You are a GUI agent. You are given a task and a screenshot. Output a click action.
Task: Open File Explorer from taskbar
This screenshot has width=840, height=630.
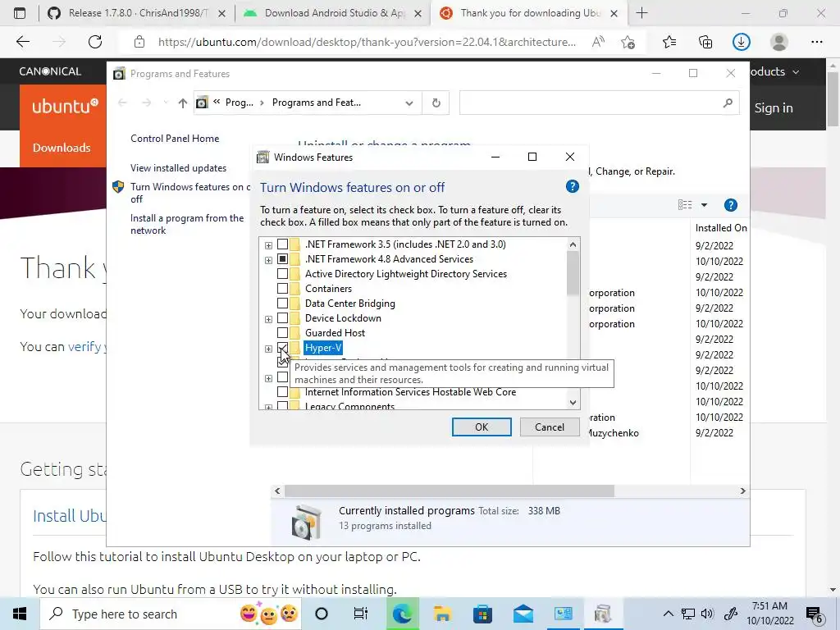(x=442, y=614)
